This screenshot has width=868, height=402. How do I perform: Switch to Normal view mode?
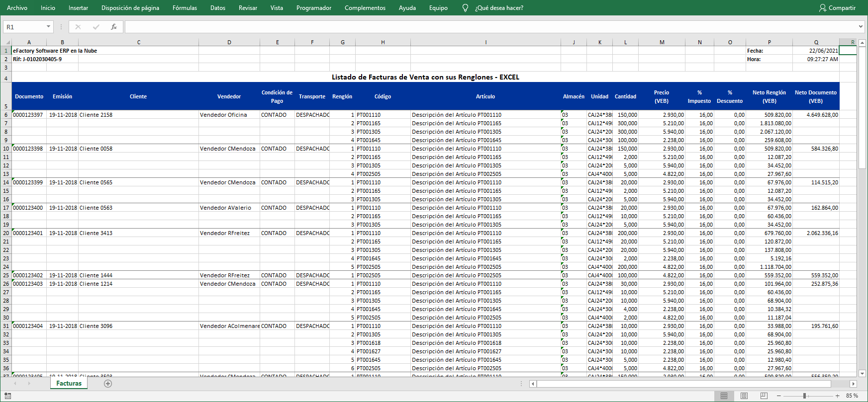tap(724, 396)
